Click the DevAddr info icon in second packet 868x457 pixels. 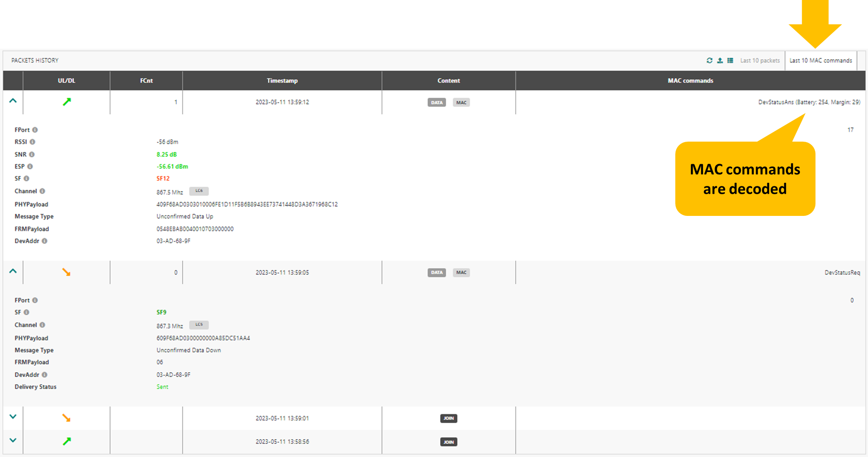click(x=45, y=375)
